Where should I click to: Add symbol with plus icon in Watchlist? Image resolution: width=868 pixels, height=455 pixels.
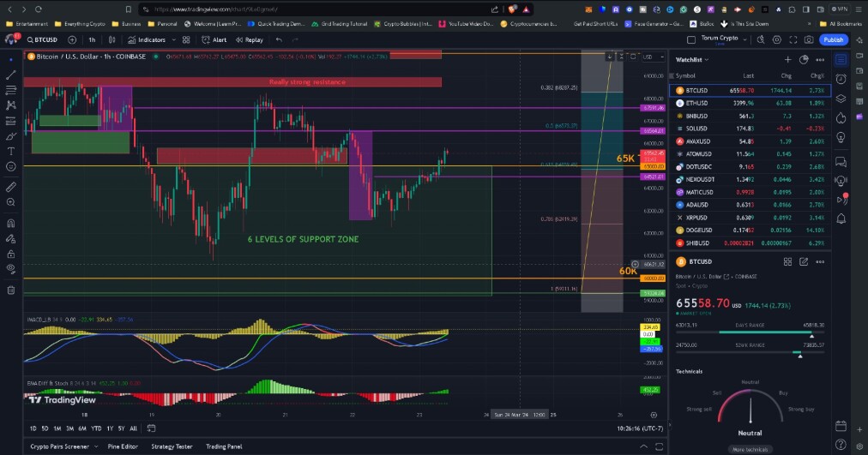tap(787, 59)
